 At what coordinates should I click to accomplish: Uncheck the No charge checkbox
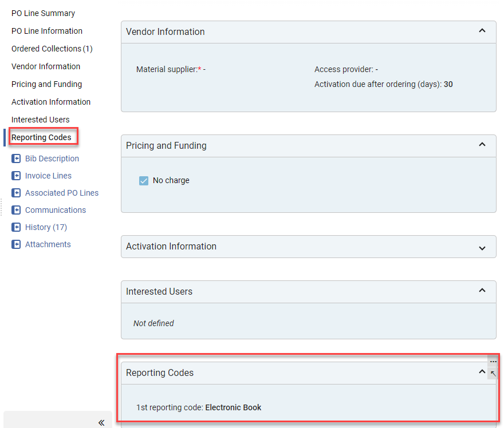[x=144, y=181]
